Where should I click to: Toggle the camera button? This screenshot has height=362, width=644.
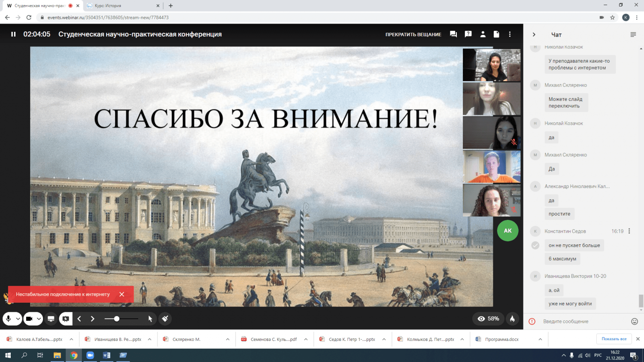click(29, 319)
